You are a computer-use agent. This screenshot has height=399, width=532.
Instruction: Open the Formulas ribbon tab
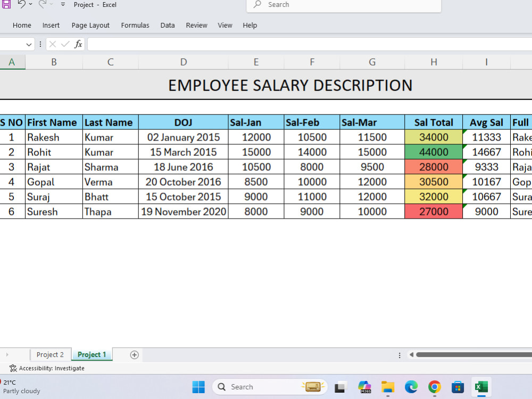point(135,25)
